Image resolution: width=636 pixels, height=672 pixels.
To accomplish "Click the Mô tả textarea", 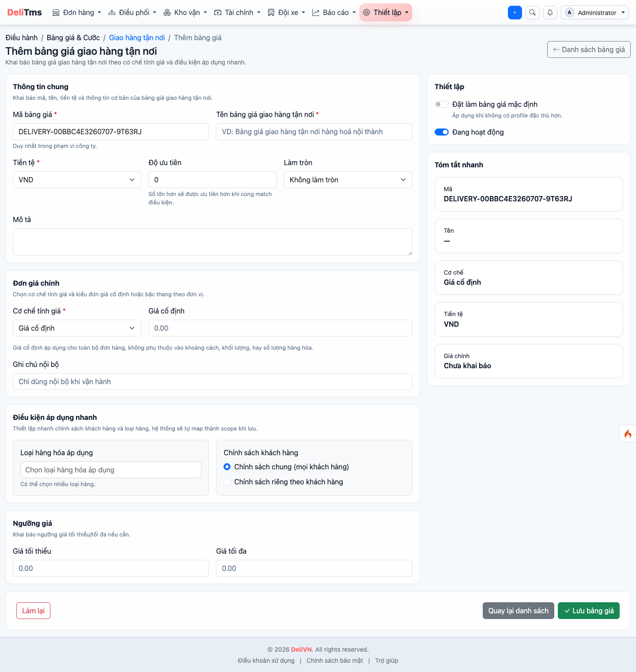I will coord(212,242).
